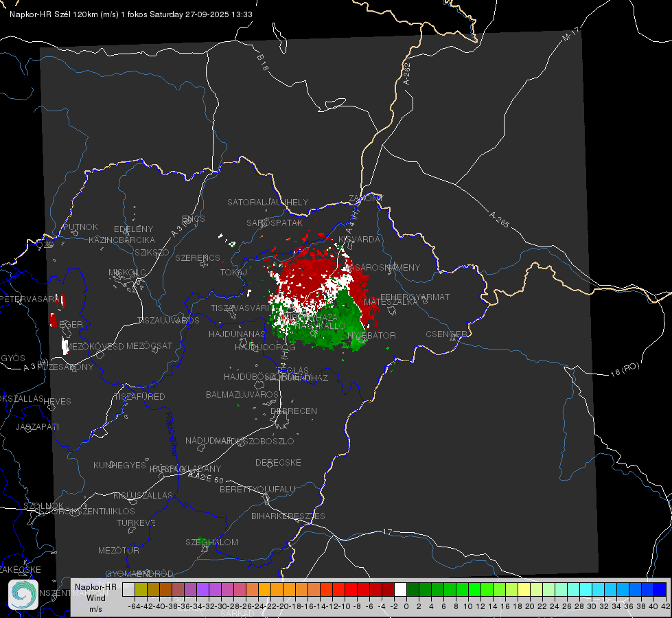This screenshot has width=672, height=618.
Task: Select the white swatch between -2 and 0
Action: pos(400,589)
